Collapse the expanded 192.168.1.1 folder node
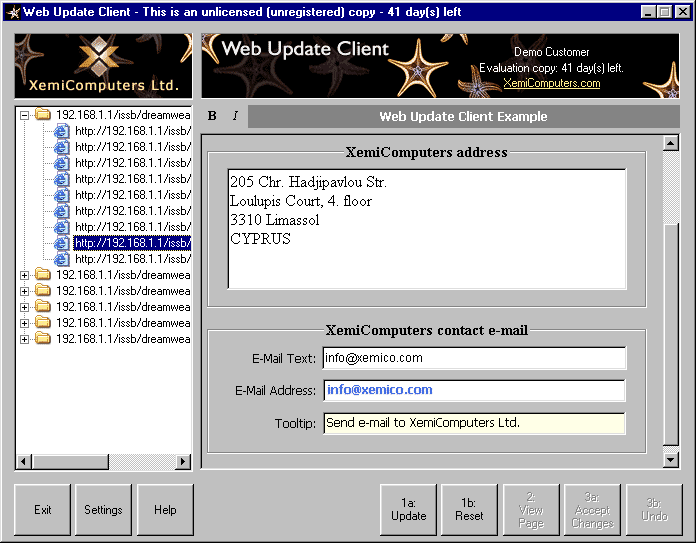Screen dimensions: 696x543 [x=25, y=115]
